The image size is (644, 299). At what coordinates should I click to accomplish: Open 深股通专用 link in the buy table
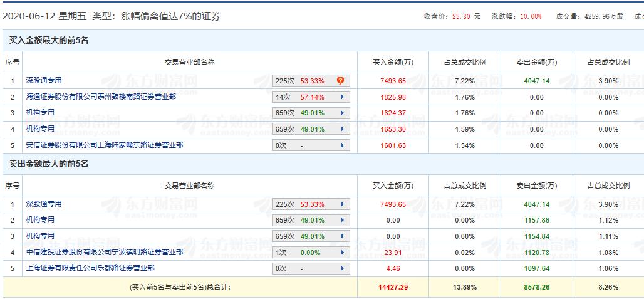click(x=43, y=80)
